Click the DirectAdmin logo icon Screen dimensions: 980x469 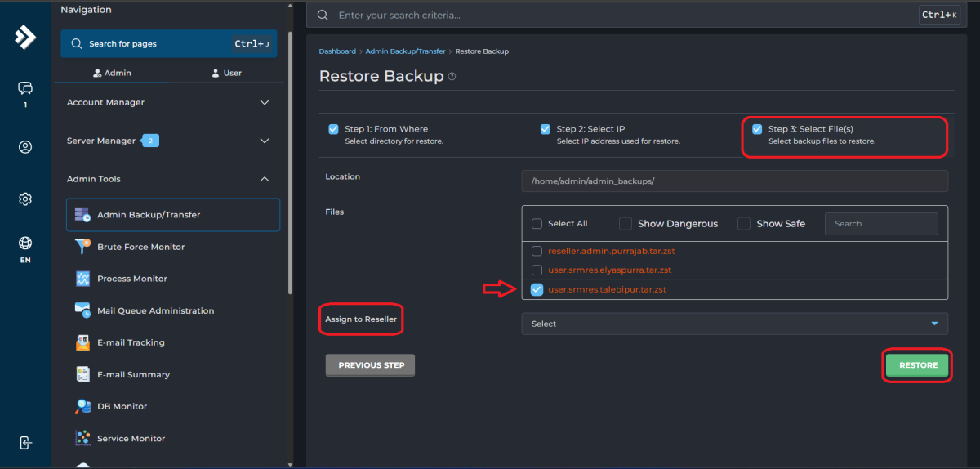click(25, 37)
